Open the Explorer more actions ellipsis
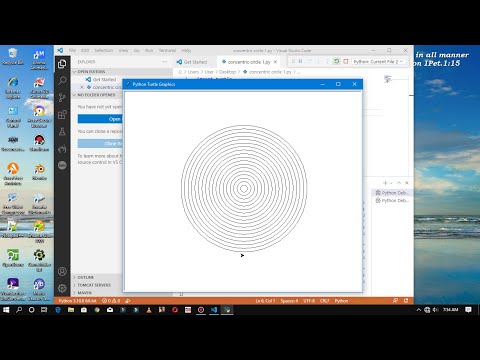Image resolution: width=480 pixels, height=360 pixels. 165,62
